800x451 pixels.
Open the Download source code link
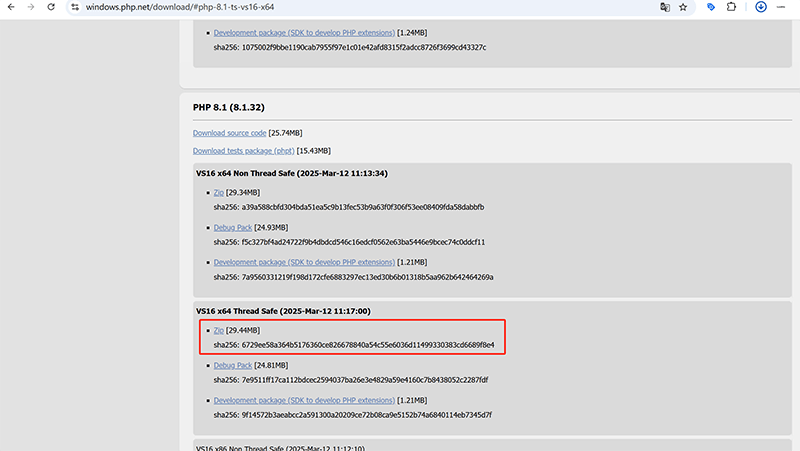click(x=230, y=133)
